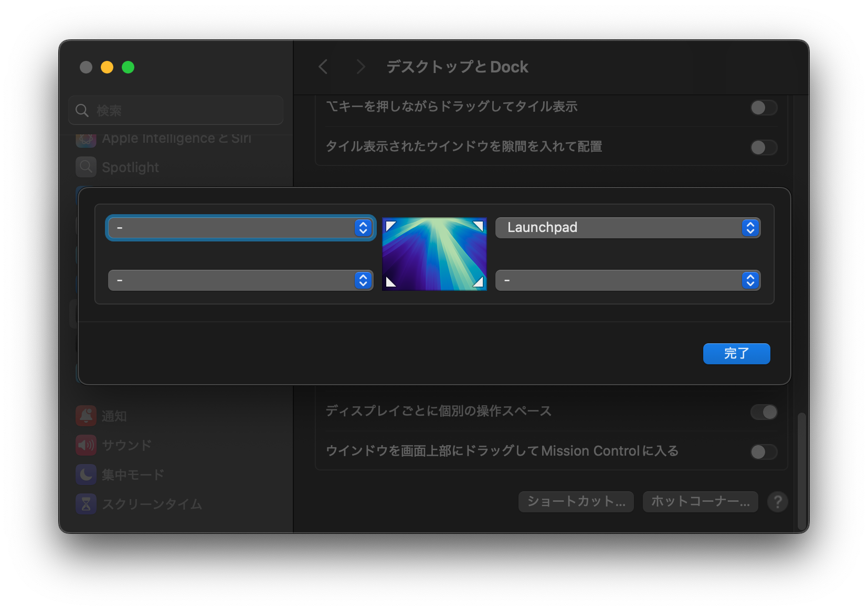Click the help question mark icon
The image size is (868, 611).
click(778, 502)
